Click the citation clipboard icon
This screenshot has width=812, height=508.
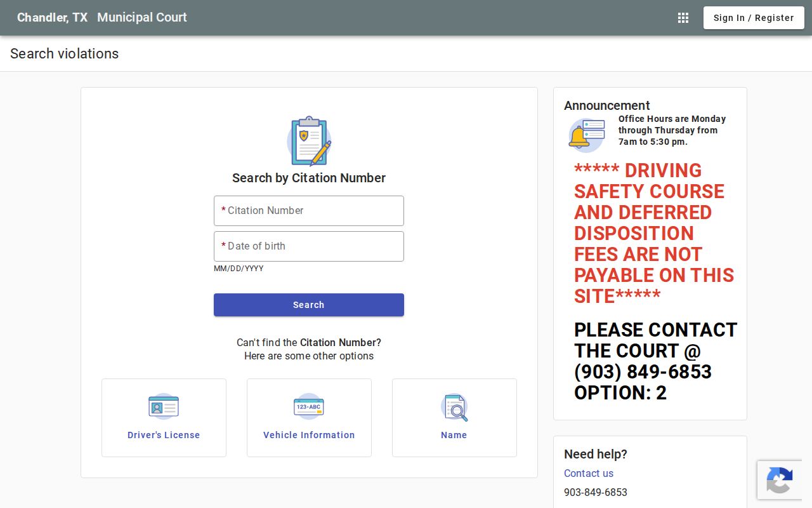pyautogui.click(x=309, y=141)
